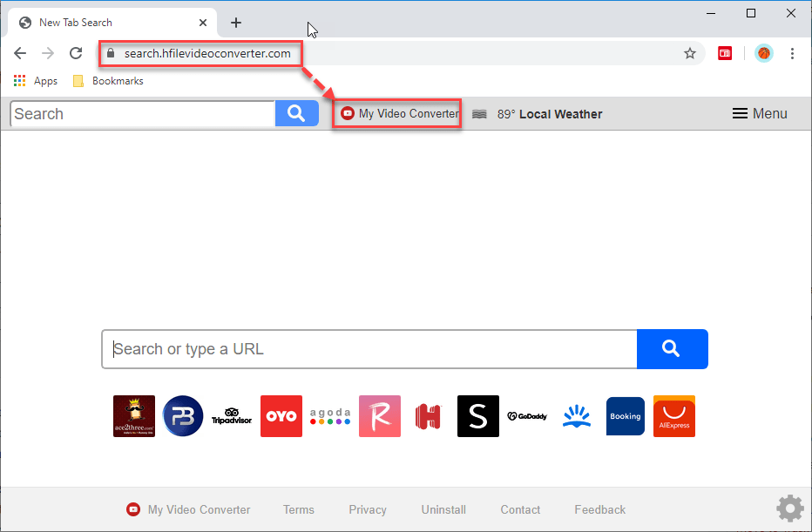
Task: Open the blue sunburst logo shortcut tile
Action: (577, 416)
